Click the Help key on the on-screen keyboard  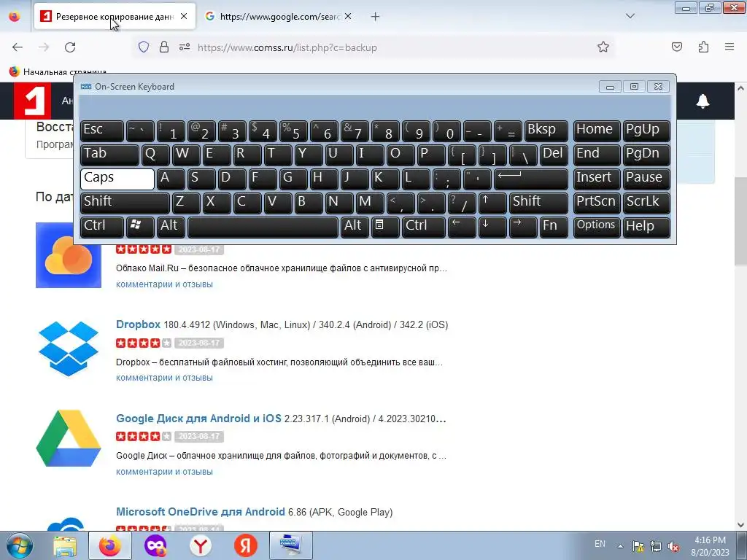[646, 227]
